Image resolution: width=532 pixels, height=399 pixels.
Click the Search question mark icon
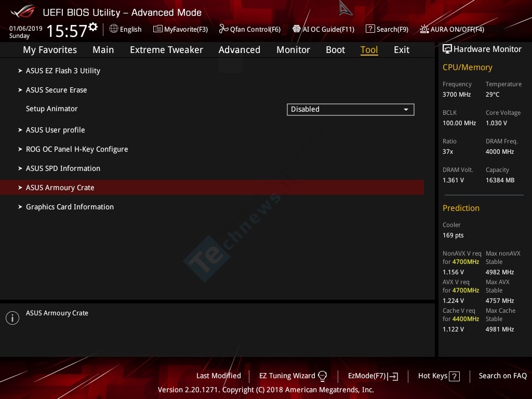[x=370, y=29]
